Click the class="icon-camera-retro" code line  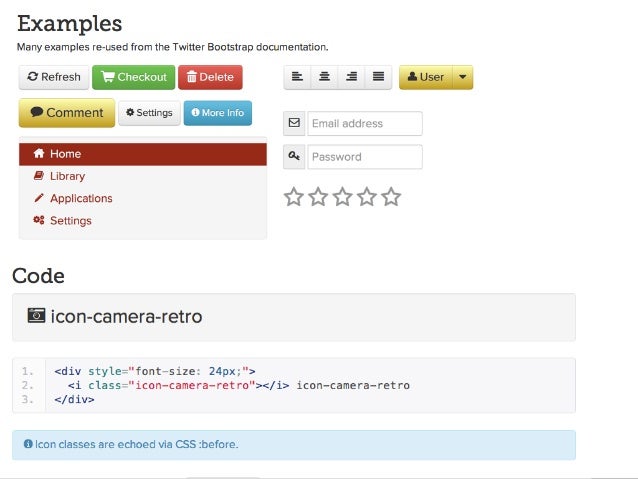[x=239, y=385]
